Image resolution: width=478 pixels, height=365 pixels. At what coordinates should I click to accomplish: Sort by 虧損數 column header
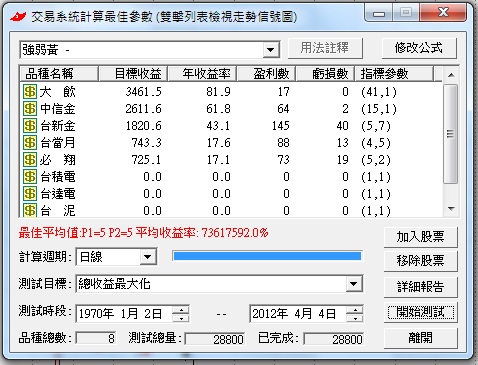(325, 73)
